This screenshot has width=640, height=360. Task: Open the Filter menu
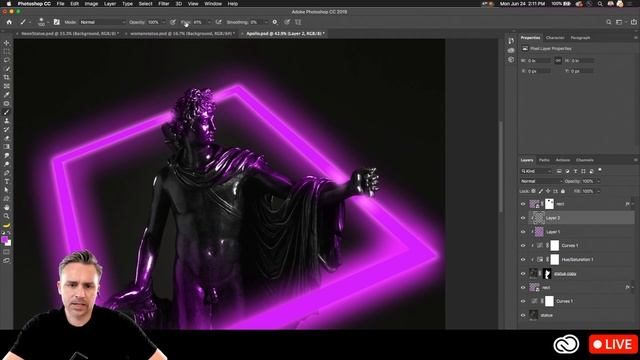coord(163,4)
